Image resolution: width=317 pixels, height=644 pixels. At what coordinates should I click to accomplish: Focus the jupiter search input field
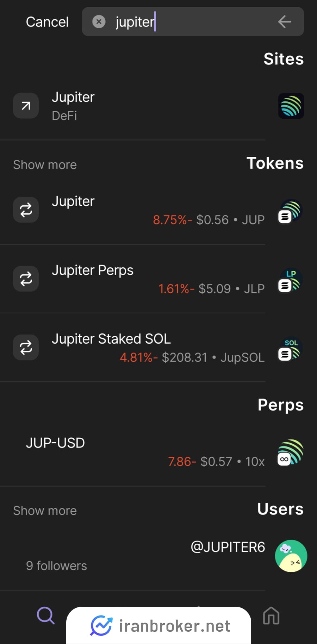193,22
